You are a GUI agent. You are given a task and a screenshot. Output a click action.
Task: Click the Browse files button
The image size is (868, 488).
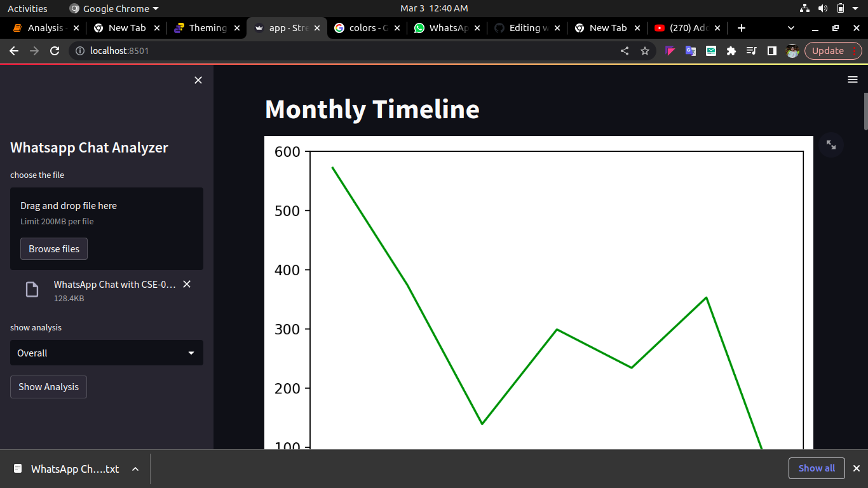click(x=54, y=248)
